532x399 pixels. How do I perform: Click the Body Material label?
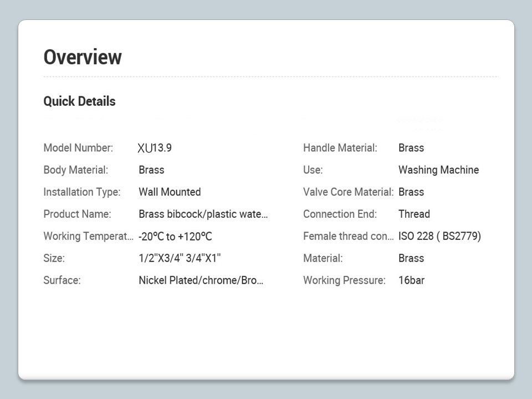(x=75, y=170)
